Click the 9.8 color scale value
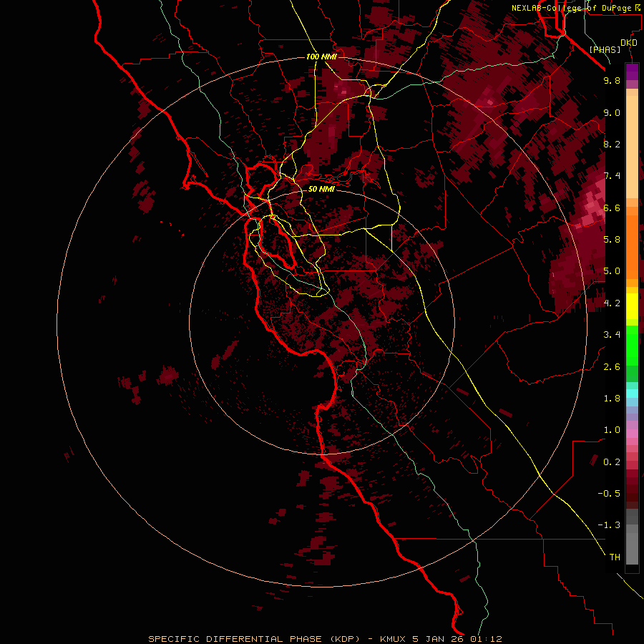Image resolution: width=644 pixels, height=644 pixels. click(x=612, y=80)
